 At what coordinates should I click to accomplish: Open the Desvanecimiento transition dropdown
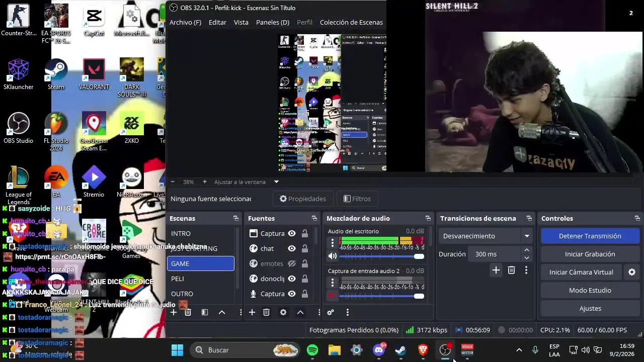[x=486, y=236]
